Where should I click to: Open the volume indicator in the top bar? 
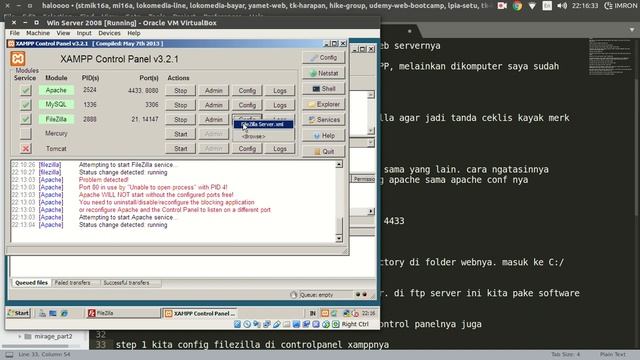pyautogui.click(x=562, y=6)
